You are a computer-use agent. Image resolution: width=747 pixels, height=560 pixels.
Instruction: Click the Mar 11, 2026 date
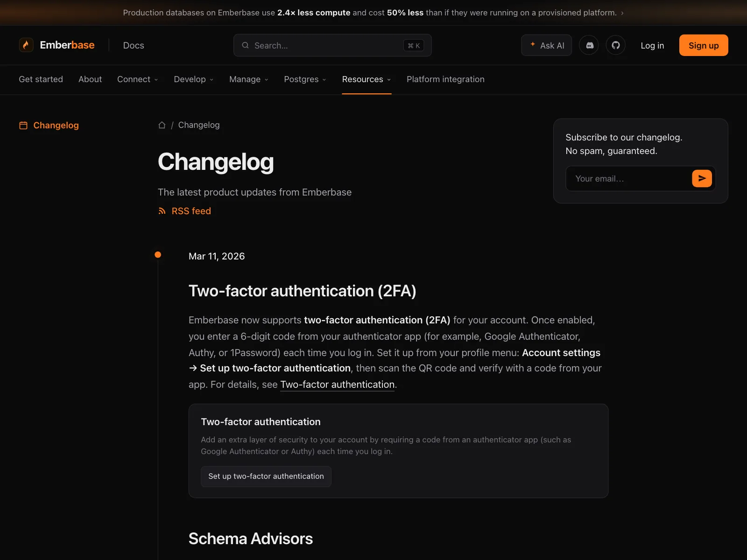coord(217,256)
